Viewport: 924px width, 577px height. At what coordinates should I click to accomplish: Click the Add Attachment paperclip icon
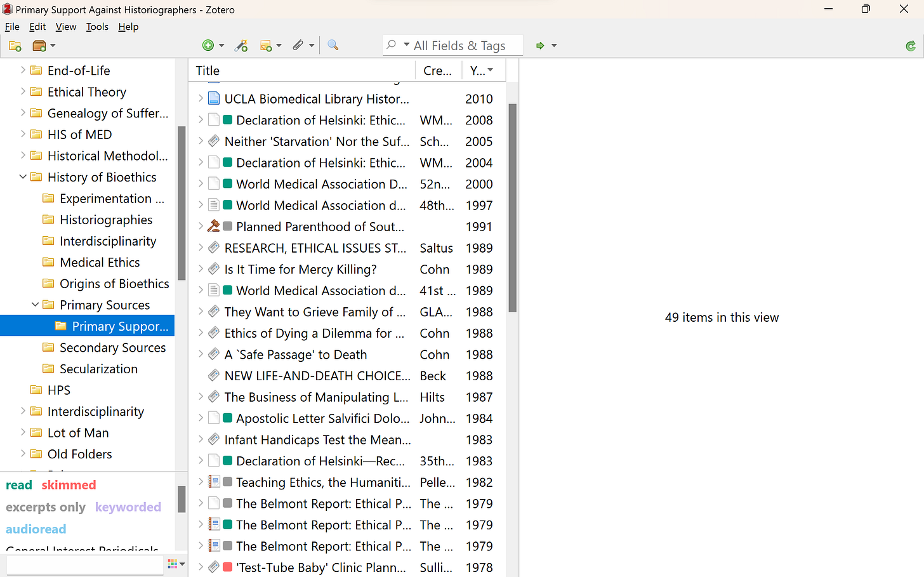[298, 46]
